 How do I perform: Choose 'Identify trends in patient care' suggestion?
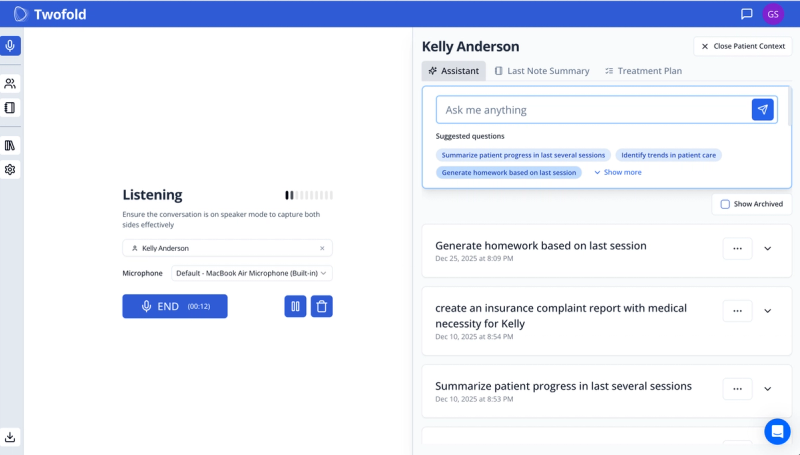[x=668, y=155]
